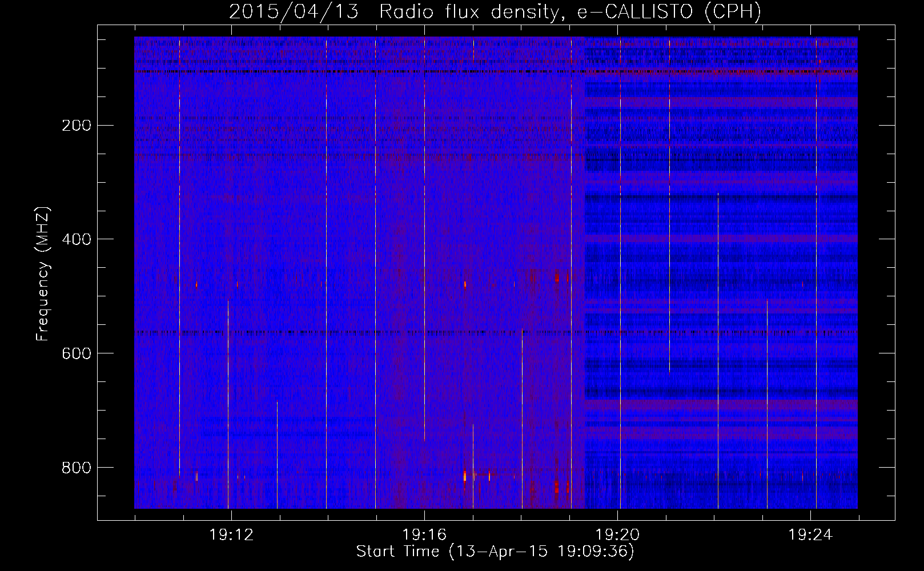The height and width of the screenshot is (571, 924).
Task: Click the 19:20 time tick label
Action: [617, 535]
